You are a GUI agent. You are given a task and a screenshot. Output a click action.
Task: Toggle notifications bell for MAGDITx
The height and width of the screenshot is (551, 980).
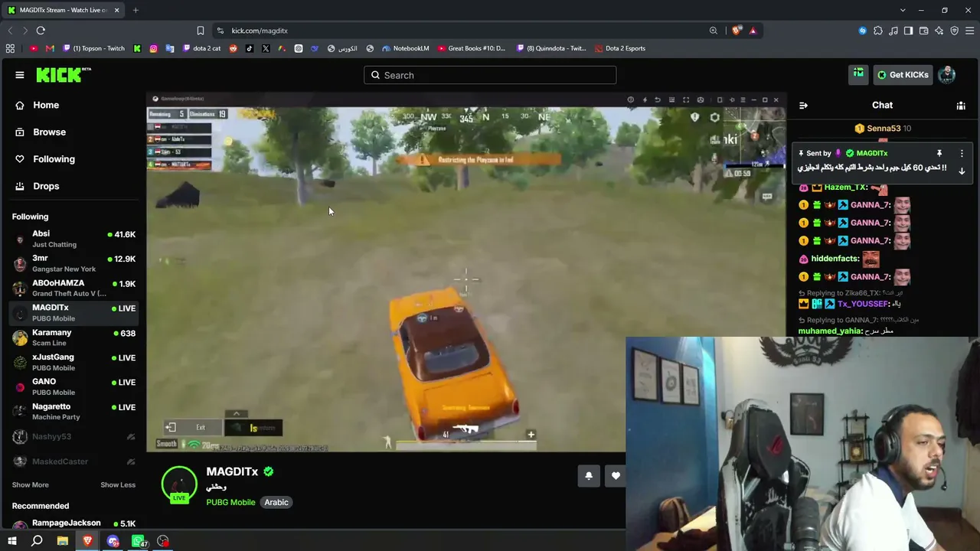point(589,476)
